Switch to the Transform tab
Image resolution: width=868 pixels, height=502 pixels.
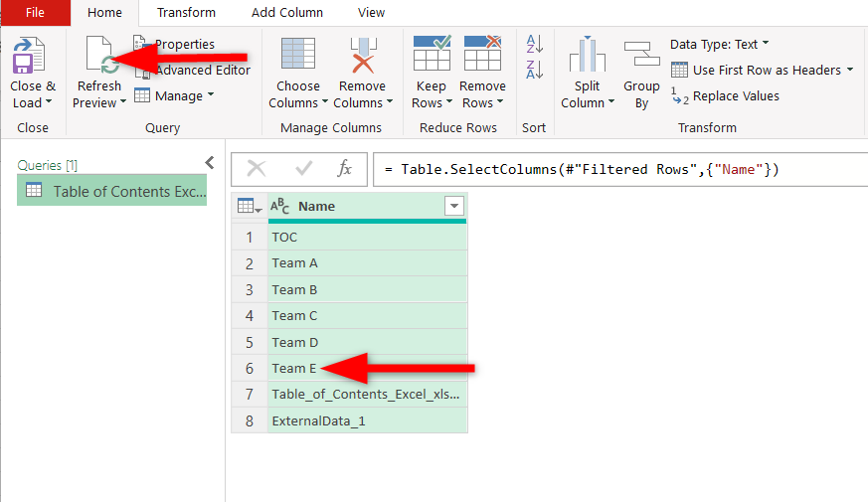186,12
